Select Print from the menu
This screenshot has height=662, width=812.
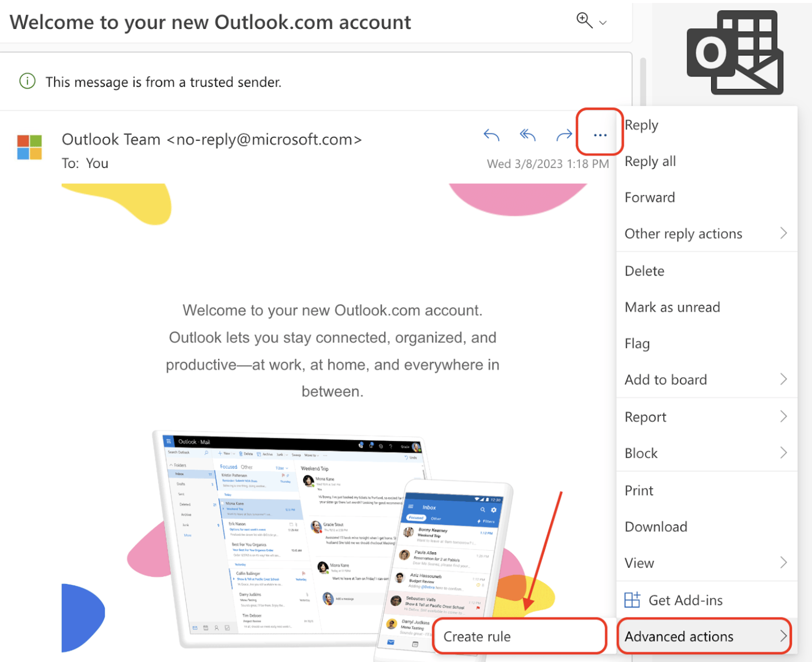coord(706,491)
